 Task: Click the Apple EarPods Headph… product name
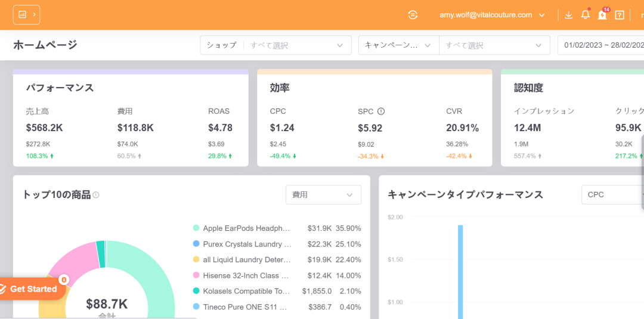click(246, 228)
